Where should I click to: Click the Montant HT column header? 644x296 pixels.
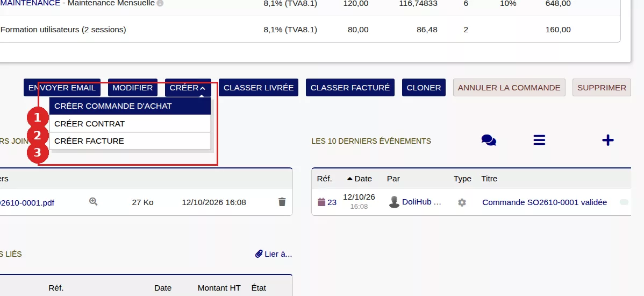pyautogui.click(x=219, y=288)
